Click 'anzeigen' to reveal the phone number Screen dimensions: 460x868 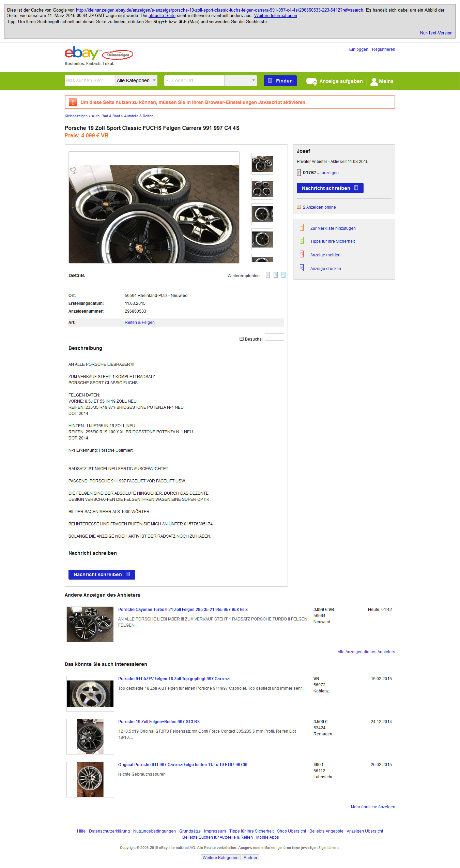click(330, 173)
